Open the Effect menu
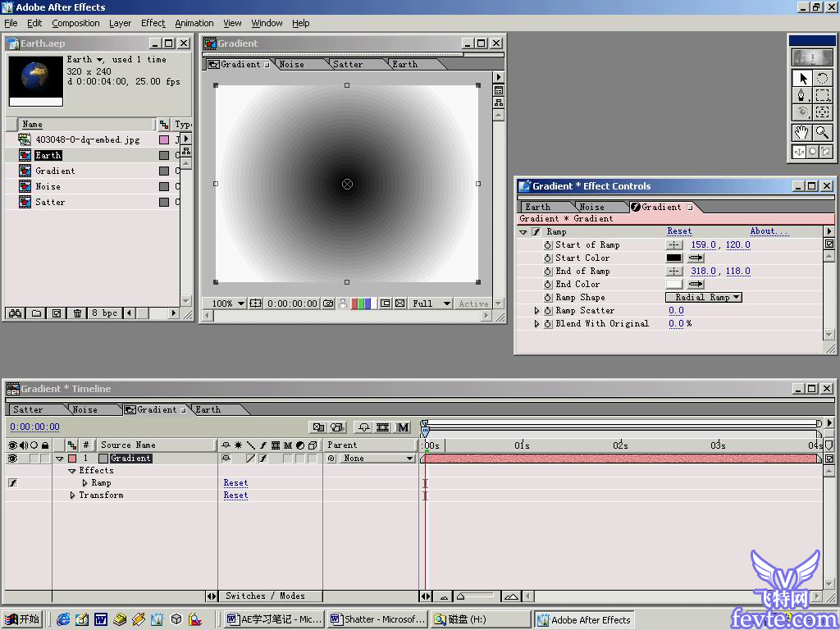840x630 pixels. coord(153,23)
